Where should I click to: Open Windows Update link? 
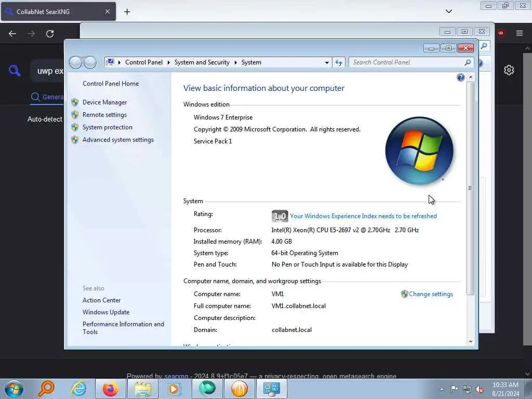106,312
